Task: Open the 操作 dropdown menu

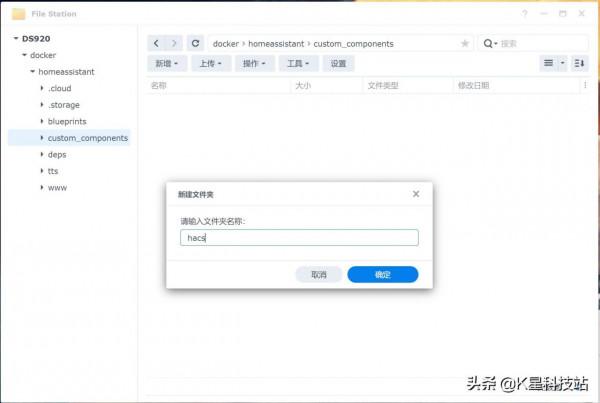Action: pyautogui.click(x=254, y=63)
